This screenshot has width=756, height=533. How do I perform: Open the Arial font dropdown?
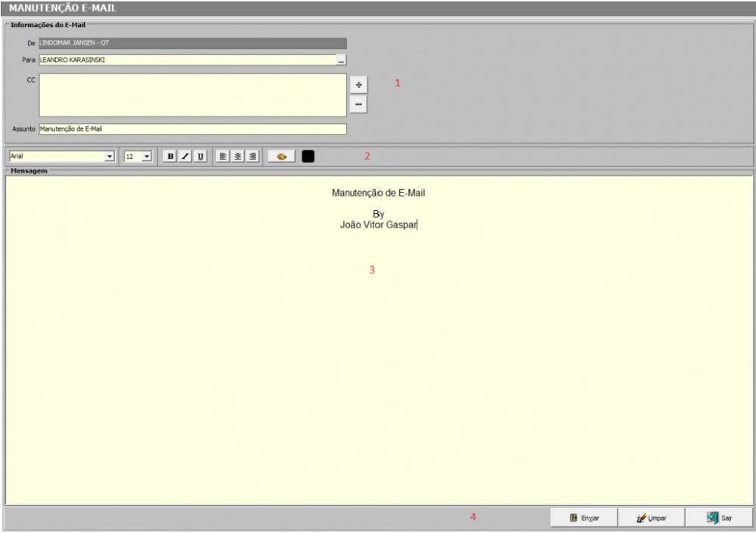click(x=110, y=156)
